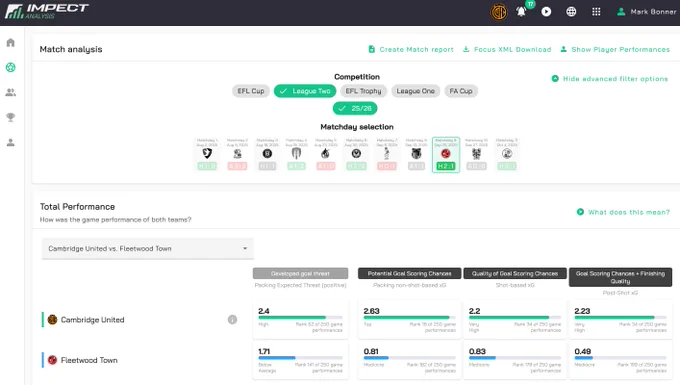Toggle the EFL Cup competition chip
Screen dimensions: 680x385
tap(251, 91)
